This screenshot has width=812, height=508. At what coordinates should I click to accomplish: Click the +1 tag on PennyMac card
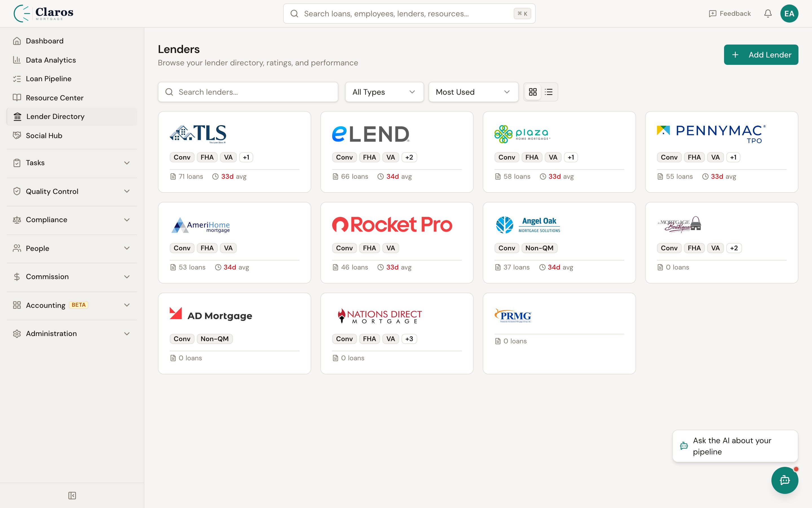point(733,157)
